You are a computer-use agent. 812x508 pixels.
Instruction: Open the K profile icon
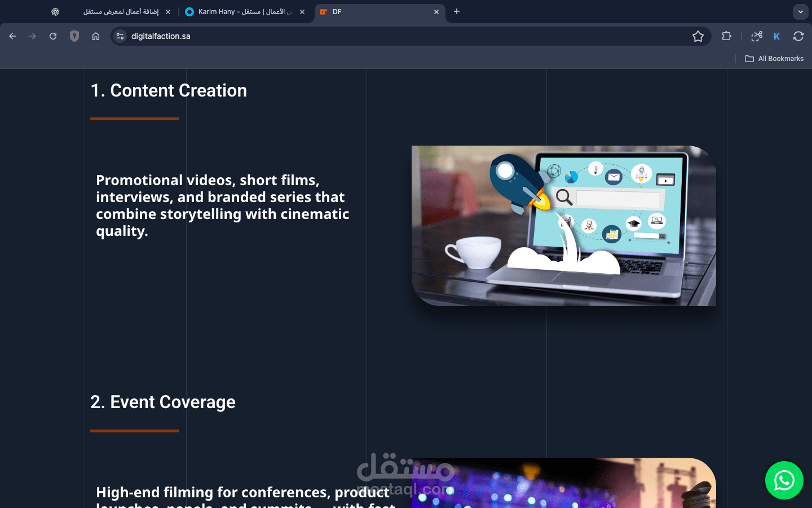pyautogui.click(x=777, y=36)
